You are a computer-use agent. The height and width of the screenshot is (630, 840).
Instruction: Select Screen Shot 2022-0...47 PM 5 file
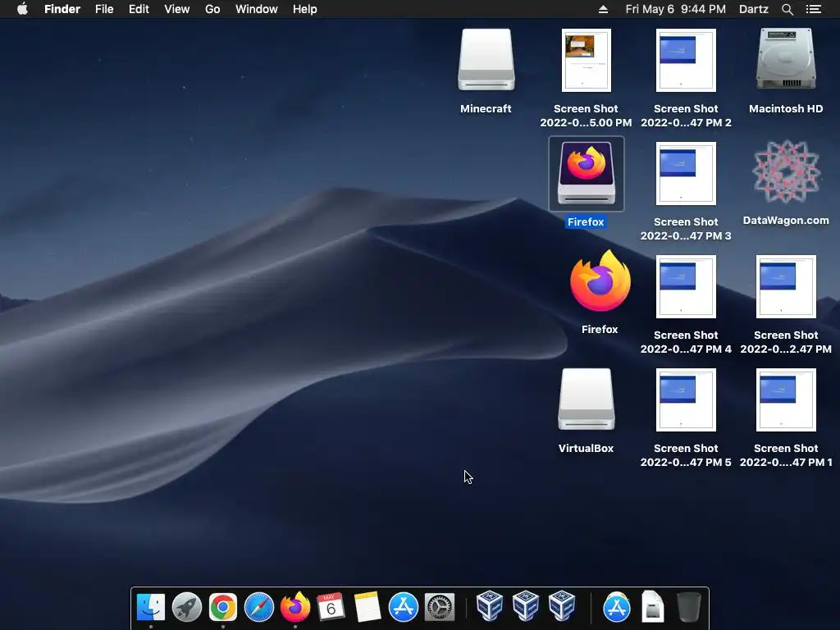(x=686, y=399)
